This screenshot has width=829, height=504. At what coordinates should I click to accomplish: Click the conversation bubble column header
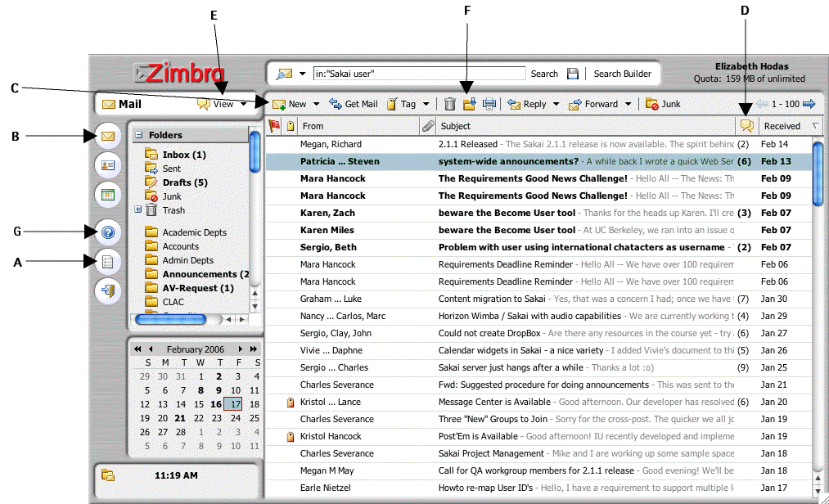point(746,126)
